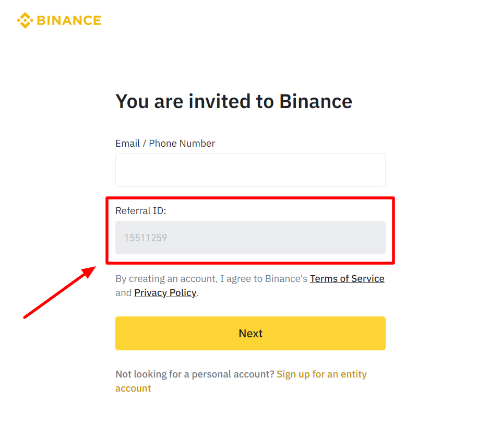
Task: Click the Email / Phone Number label
Action: (x=165, y=144)
